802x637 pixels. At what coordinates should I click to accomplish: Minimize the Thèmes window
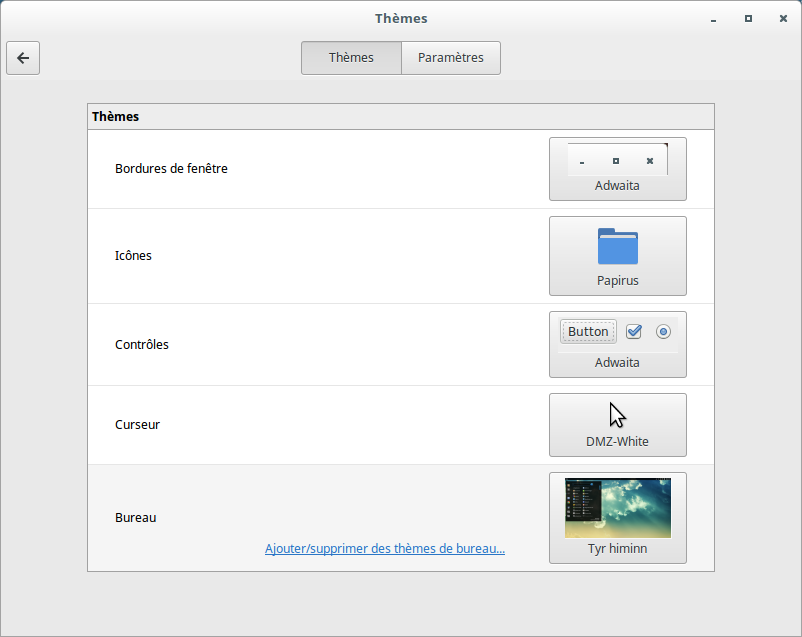pos(713,18)
